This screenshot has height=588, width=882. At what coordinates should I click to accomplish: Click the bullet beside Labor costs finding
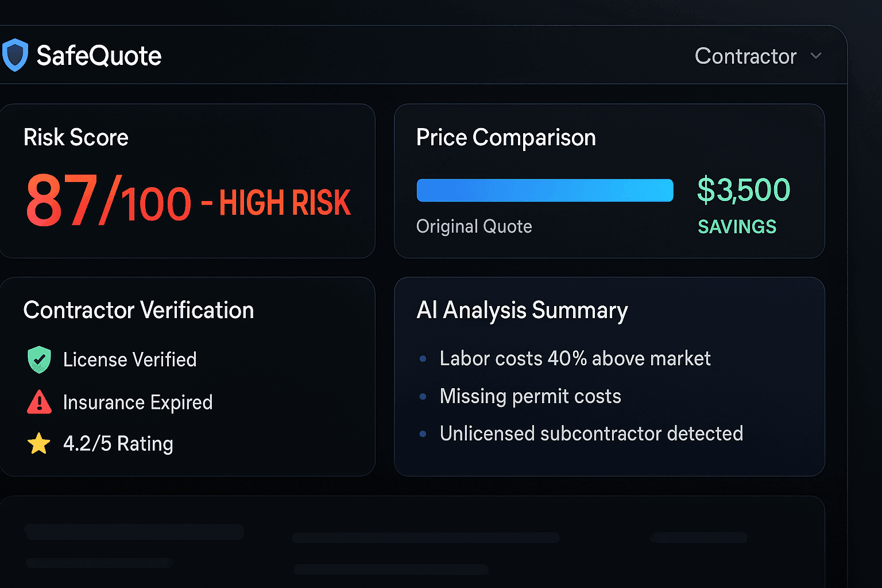click(423, 358)
